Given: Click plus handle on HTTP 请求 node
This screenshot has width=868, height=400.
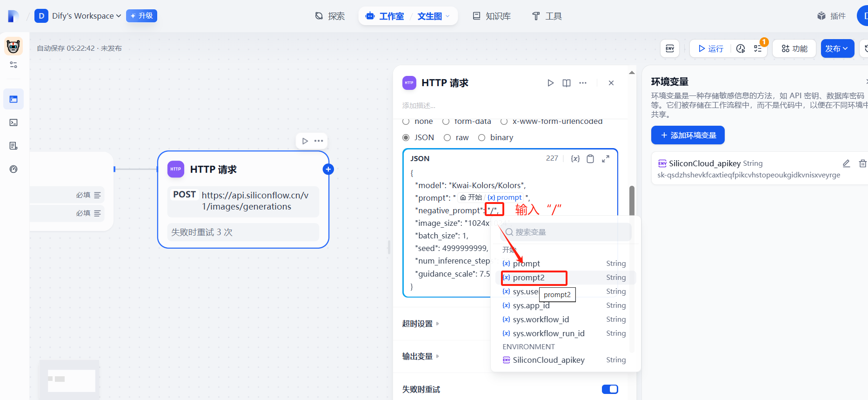Looking at the screenshot, I should 328,169.
